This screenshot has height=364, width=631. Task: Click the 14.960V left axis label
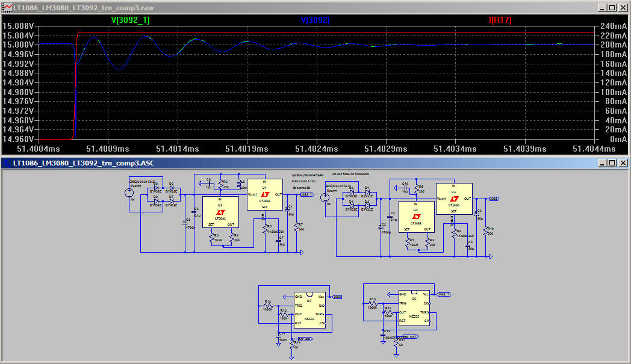[18, 139]
